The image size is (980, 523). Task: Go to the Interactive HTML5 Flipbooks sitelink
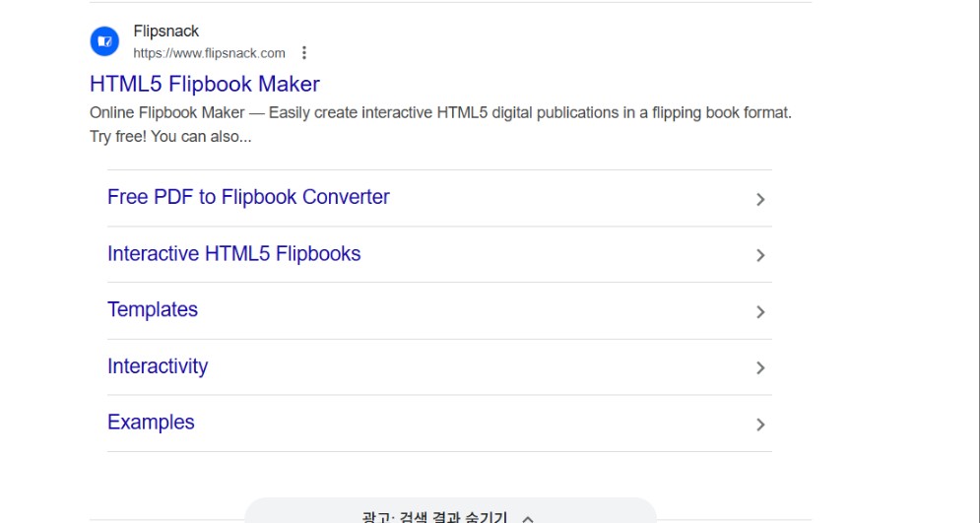233,254
